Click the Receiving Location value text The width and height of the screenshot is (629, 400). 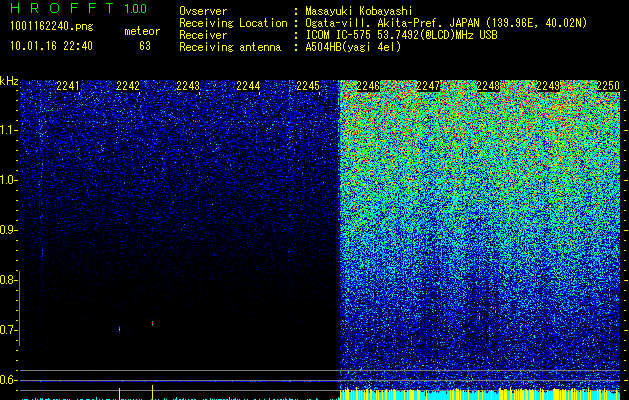446,23
